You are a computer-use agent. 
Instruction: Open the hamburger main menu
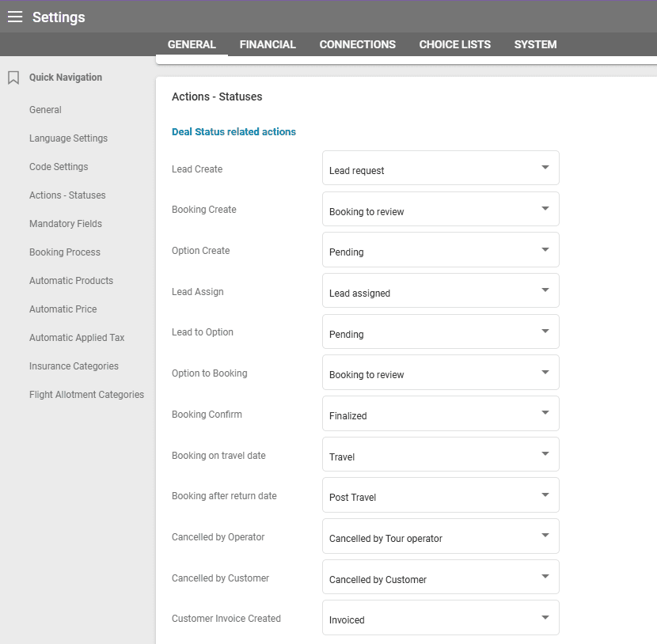(x=15, y=17)
